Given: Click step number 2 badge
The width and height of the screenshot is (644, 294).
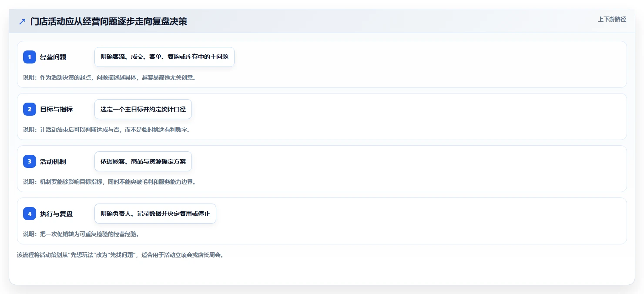Looking at the screenshot, I should point(30,109).
